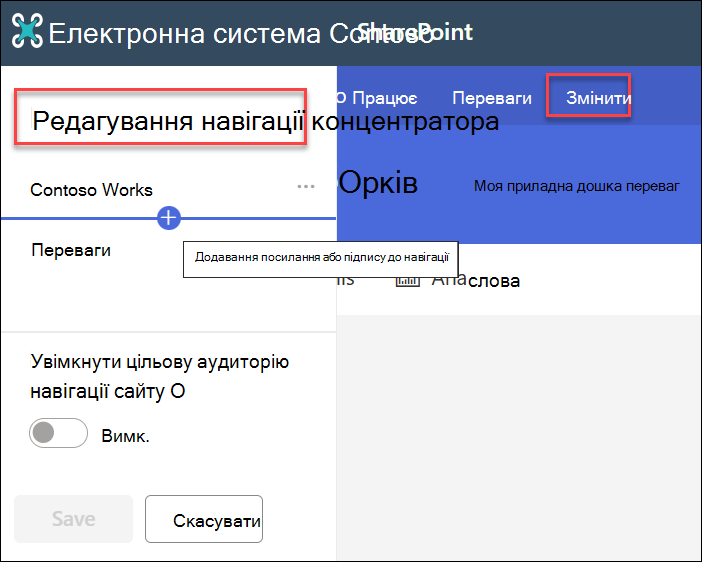702x562 pixels.
Task: Select Переваги in the navigation editor panel
Action: [x=71, y=250]
